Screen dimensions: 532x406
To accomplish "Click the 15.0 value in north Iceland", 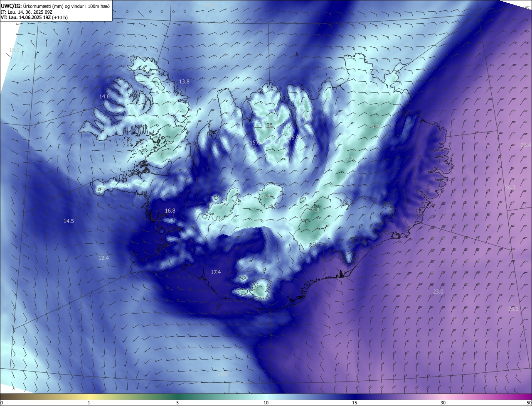I will click(x=254, y=142).
